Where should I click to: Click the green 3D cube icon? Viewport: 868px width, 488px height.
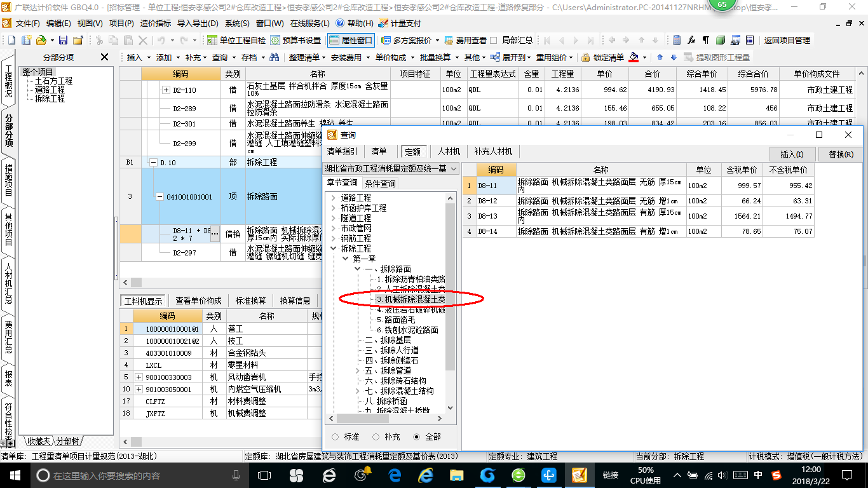(x=720, y=40)
